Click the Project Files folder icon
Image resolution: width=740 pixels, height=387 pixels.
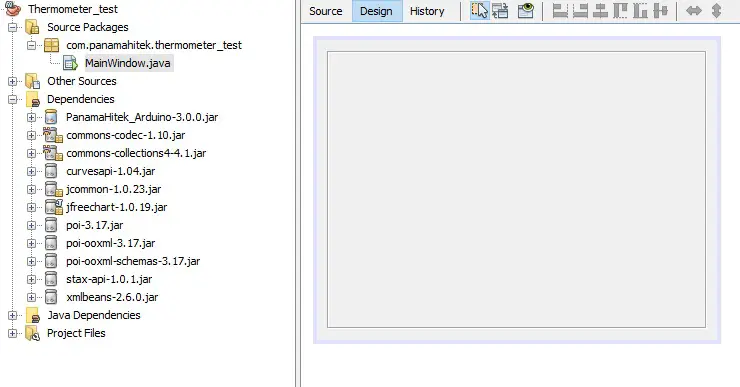(x=32, y=333)
